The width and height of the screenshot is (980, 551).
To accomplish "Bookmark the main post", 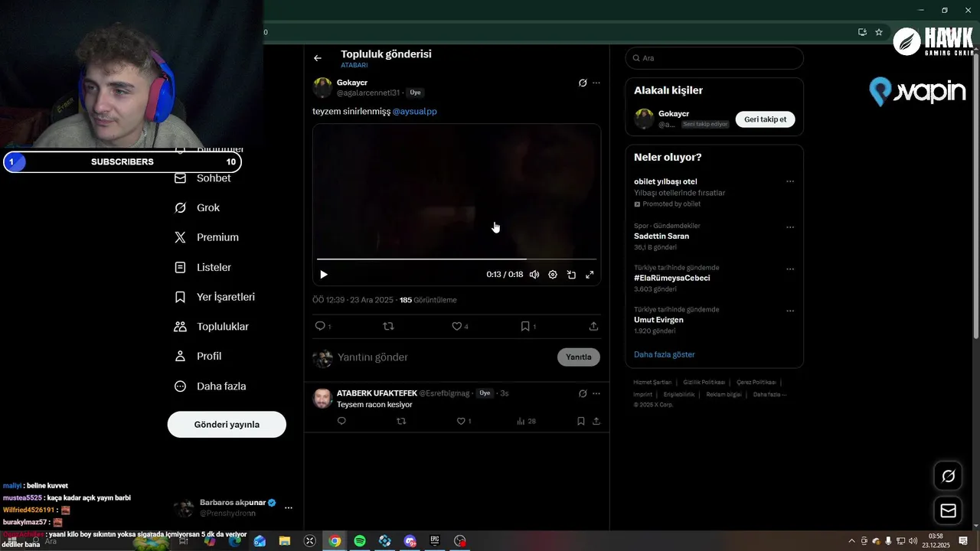I will pos(525,326).
